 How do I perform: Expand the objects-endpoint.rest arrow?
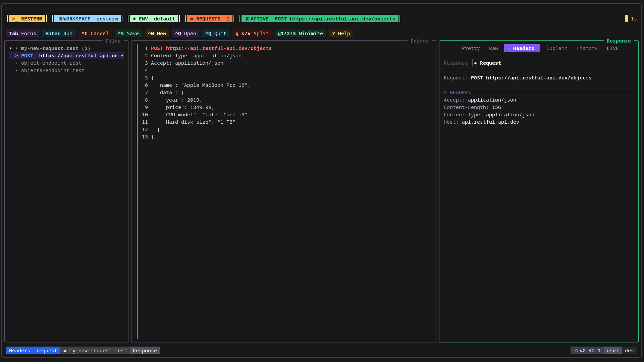click(16, 70)
